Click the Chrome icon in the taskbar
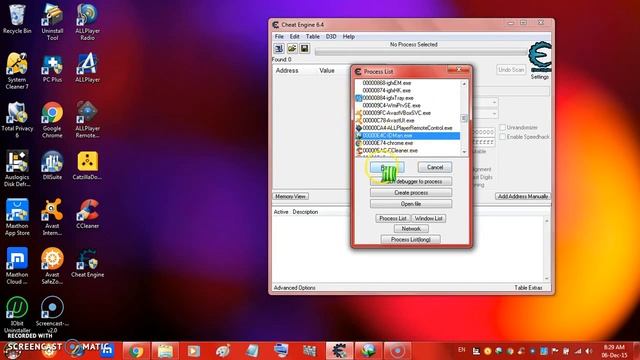640x360 pixels. point(136,351)
